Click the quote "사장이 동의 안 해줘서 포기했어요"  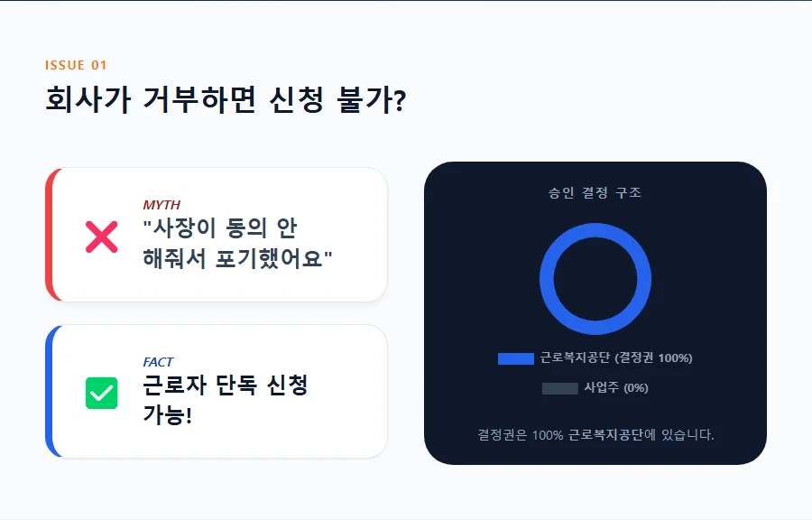tap(237, 243)
